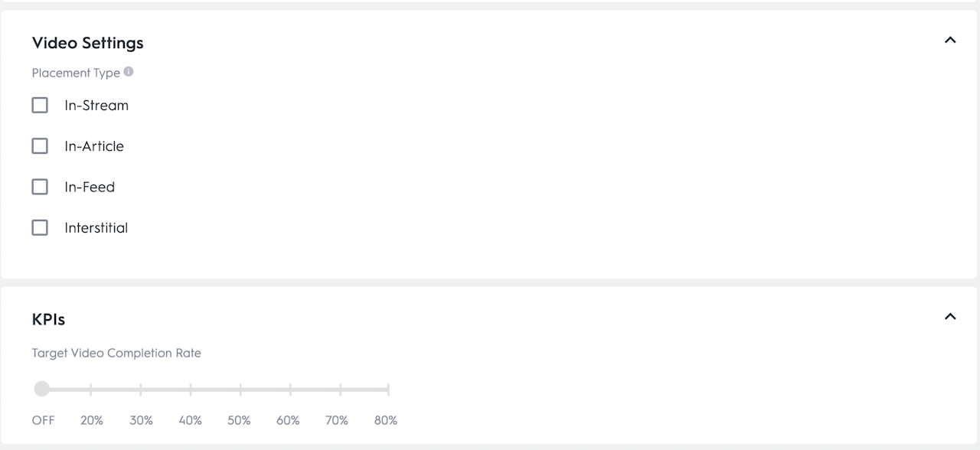Click the Interstitial label text
The height and width of the screenshot is (450, 980).
coord(96,228)
